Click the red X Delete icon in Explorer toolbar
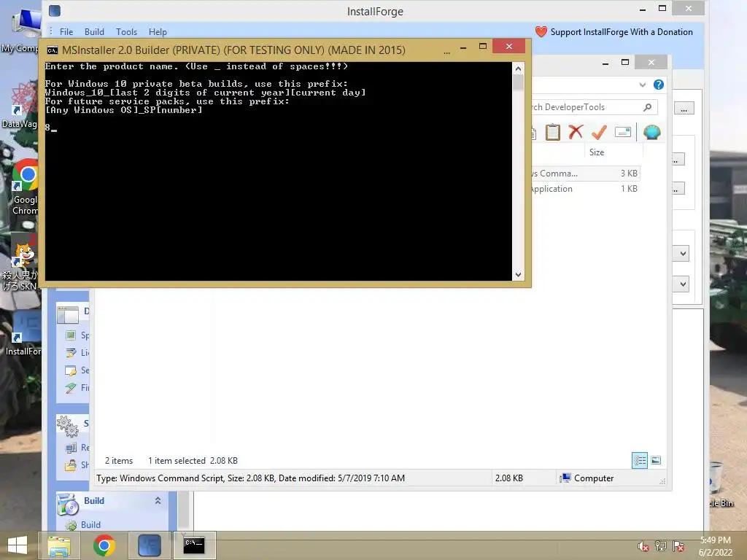 click(x=576, y=131)
